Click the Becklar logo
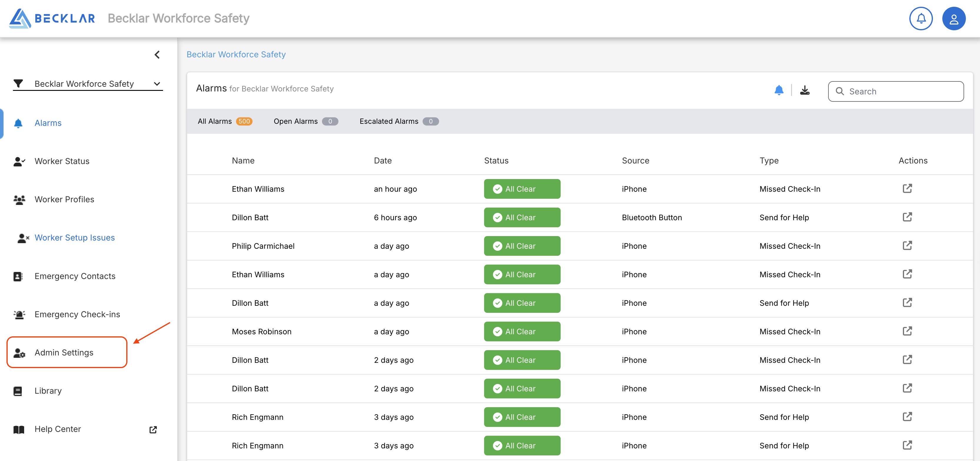The width and height of the screenshot is (980, 461). coord(52,18)
